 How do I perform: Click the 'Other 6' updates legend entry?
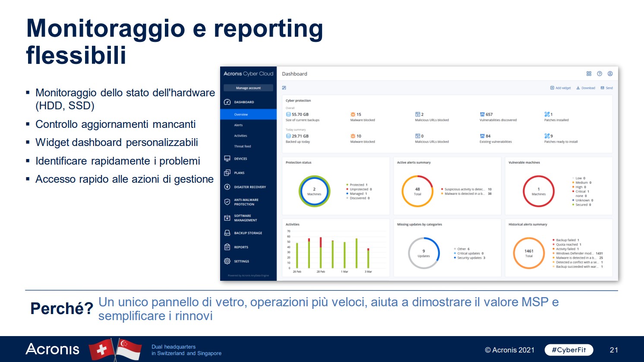point(462,249)
